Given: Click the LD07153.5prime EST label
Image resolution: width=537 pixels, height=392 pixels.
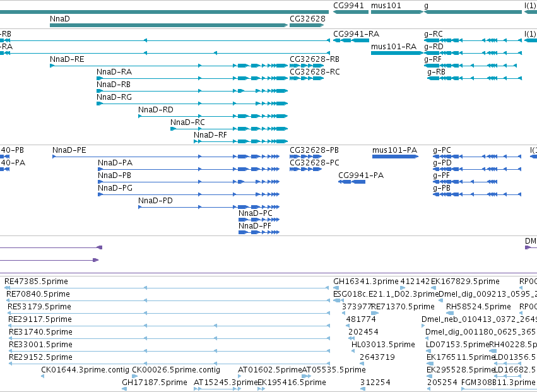Looking at the screenshot, I should click(x=457, y=345).
